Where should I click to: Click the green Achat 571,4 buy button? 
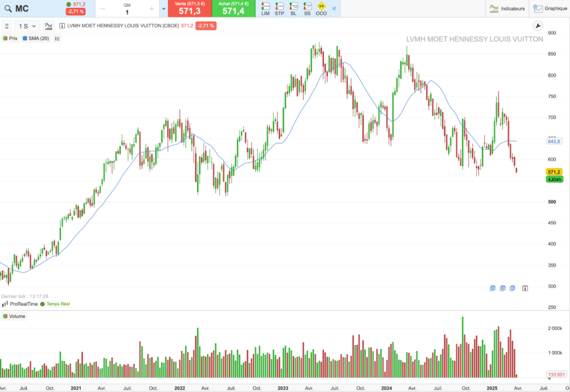233,8
